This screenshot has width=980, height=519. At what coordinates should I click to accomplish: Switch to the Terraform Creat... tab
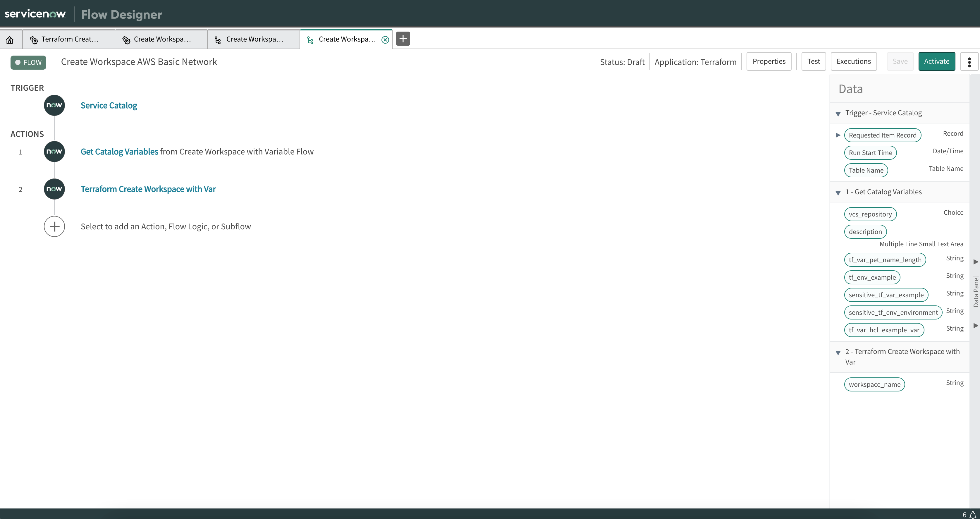pos(69,39)
